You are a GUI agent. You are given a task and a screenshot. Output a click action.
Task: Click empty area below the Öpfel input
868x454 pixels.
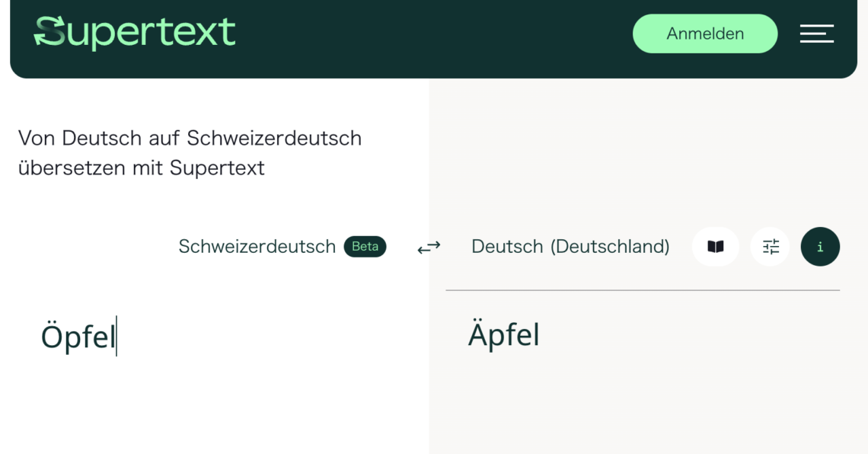point(213,411)
